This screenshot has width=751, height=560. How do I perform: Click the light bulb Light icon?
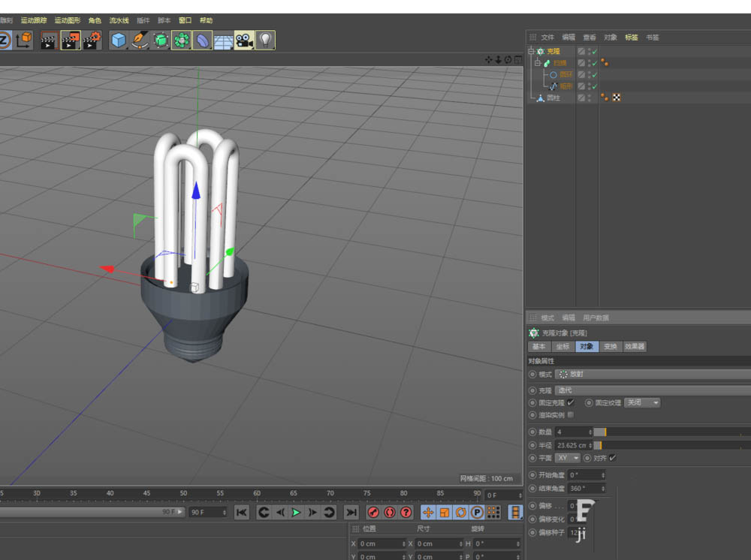265,41
